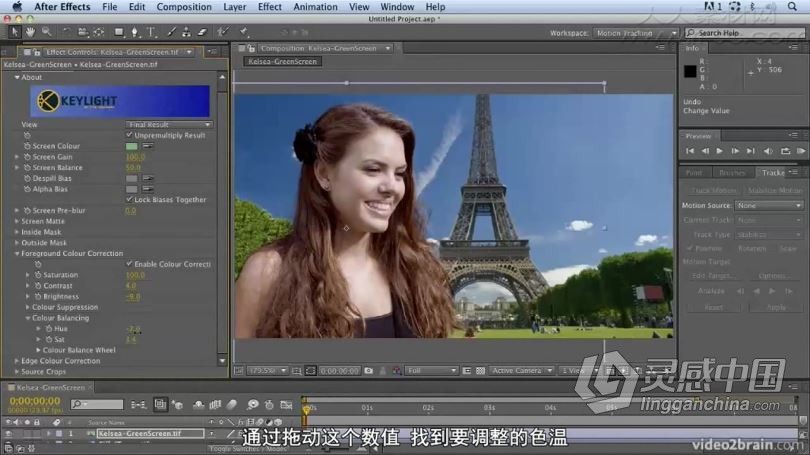
Task: Switch to the Tracker panel tab
Action: coord(773,172)
